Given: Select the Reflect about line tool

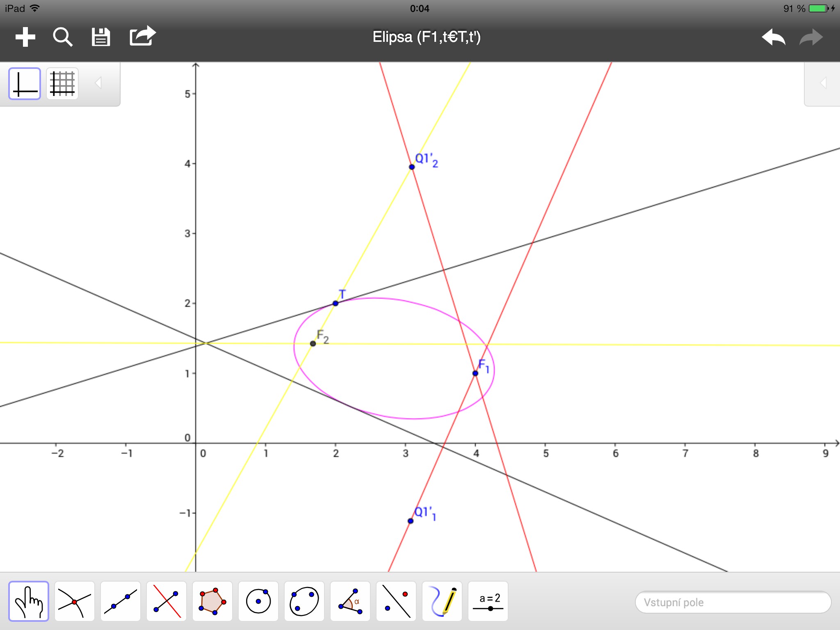Looking at the screenshot, I should point(396,601).
